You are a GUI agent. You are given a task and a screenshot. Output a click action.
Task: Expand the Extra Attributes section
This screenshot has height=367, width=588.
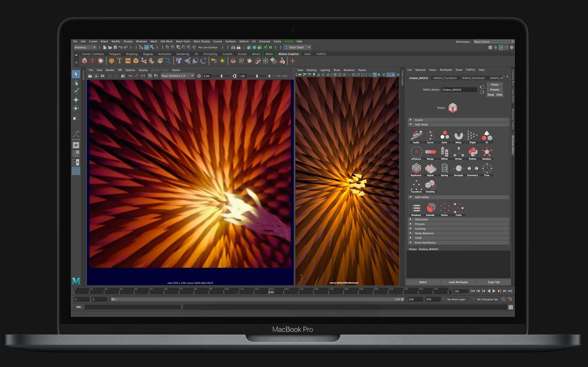point(458,243)
